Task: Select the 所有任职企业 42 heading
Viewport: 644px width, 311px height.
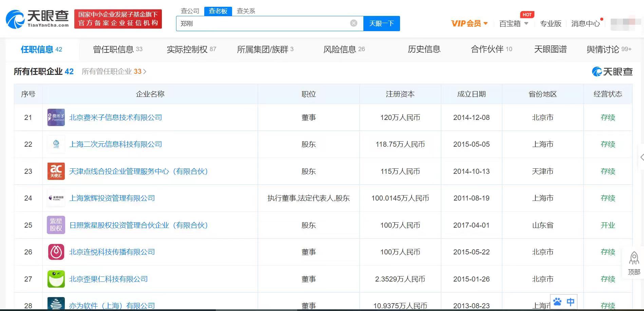Action: point(43,71)
